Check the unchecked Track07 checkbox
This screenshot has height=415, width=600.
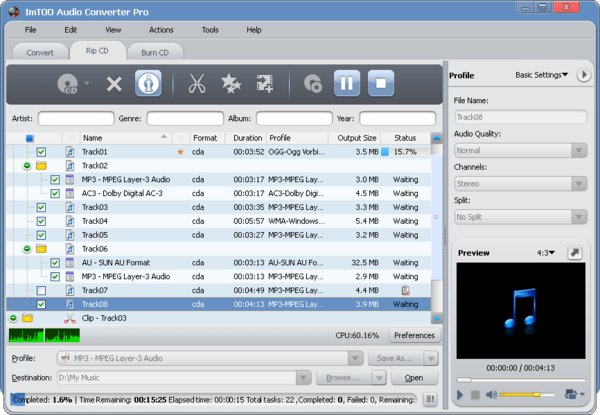(41, 291)
